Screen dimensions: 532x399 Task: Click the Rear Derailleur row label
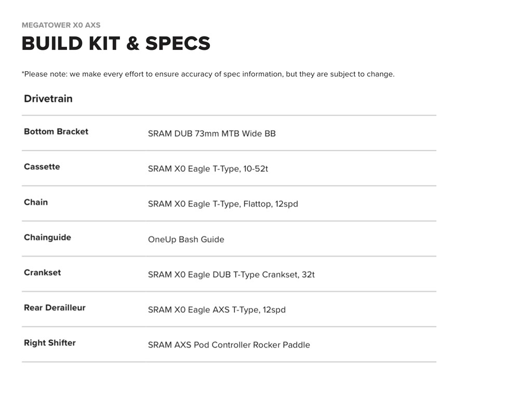[x=55, y=308]
